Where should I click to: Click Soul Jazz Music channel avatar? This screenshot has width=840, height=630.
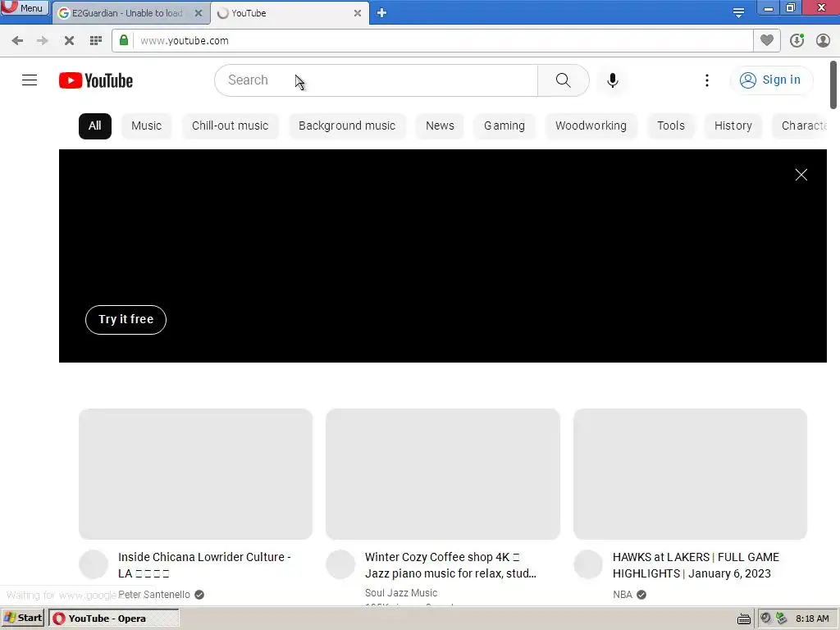pos(340,564)
